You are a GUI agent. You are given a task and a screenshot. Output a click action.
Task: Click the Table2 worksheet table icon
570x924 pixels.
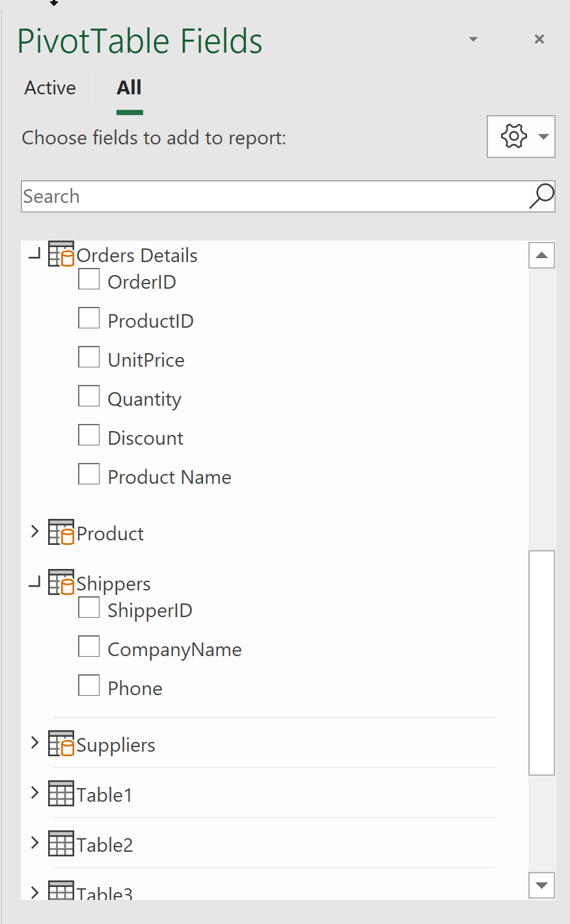pyautogui.click(x=61, y=844)
